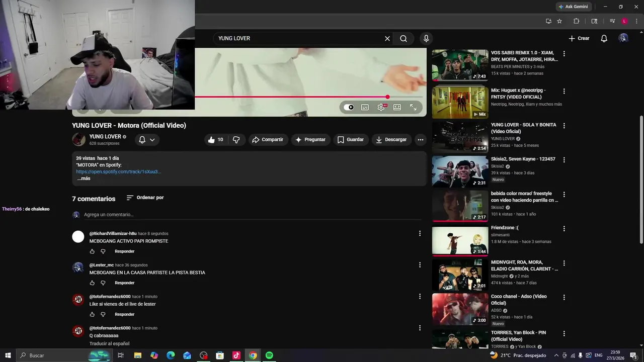Viewport: 644px width, 362px height.
Task: Open options for 'Like si vienes' comment
Action: tap(420, 297)
